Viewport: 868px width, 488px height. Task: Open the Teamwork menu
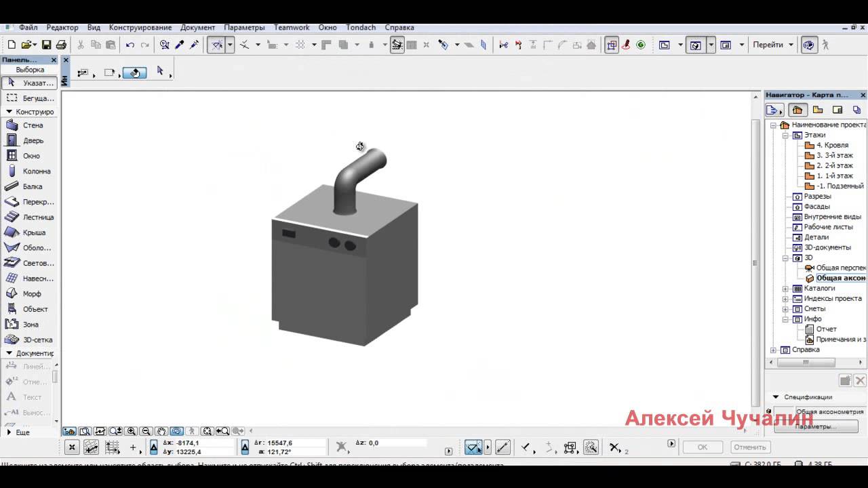tap(292, 28)
